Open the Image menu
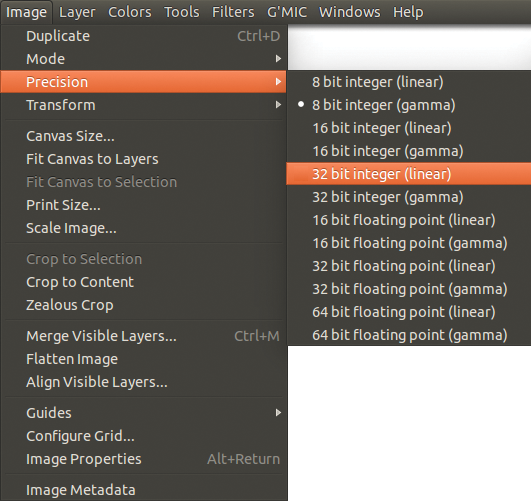Image resolution: width=531 pixels, height=501 pixels. [26, 12]
